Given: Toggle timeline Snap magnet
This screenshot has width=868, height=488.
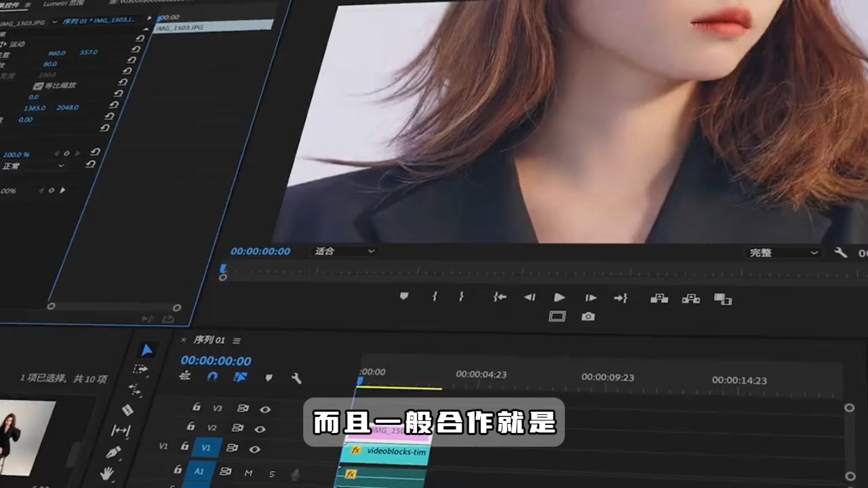Looking at the screenshot, I should click(x=212, y=376).
